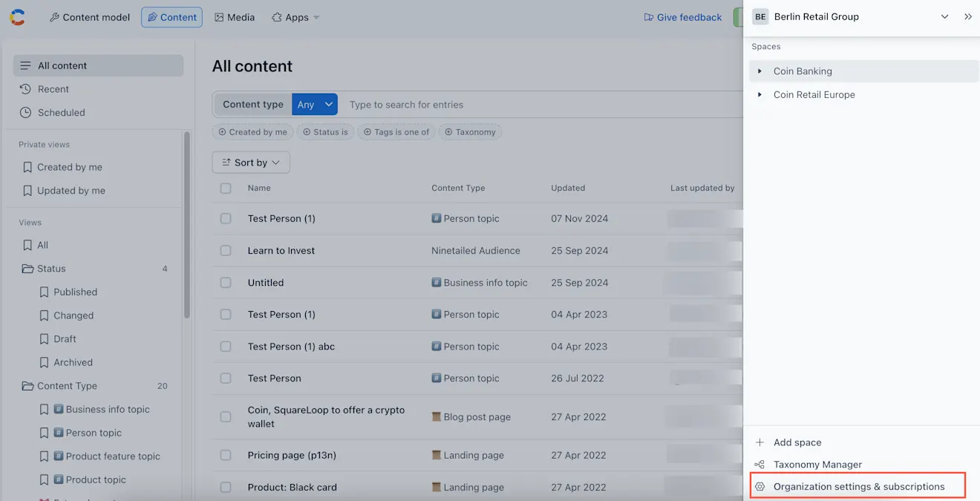Add the Status is filter
980x501 pixels.
pos(324,132)
